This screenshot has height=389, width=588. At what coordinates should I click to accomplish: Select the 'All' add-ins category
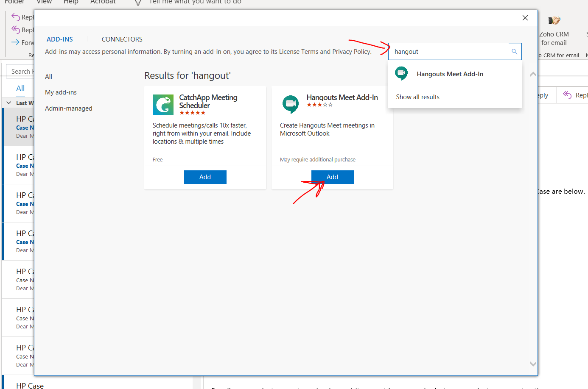pyautogui.click(x=49, y=77)
